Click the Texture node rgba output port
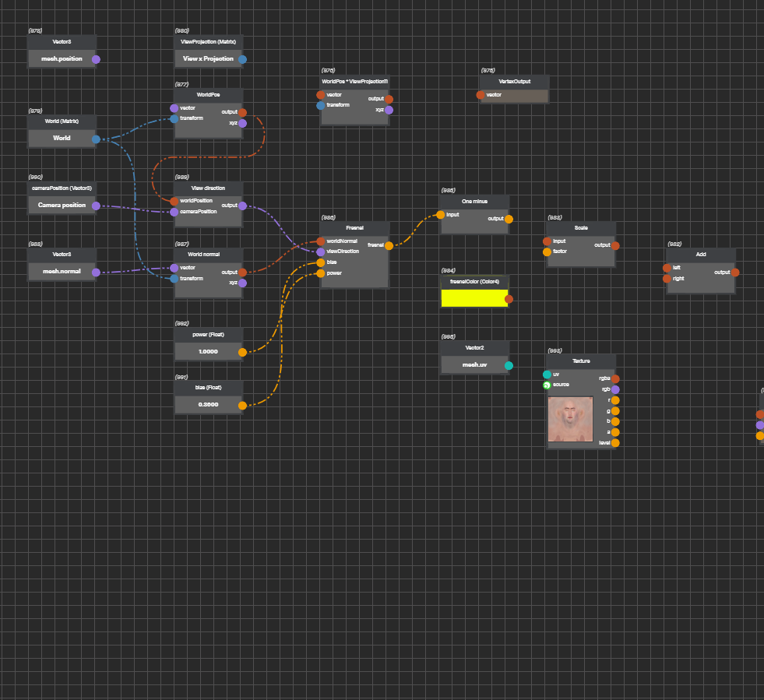The image size is (764, 700). coord(615,378)
